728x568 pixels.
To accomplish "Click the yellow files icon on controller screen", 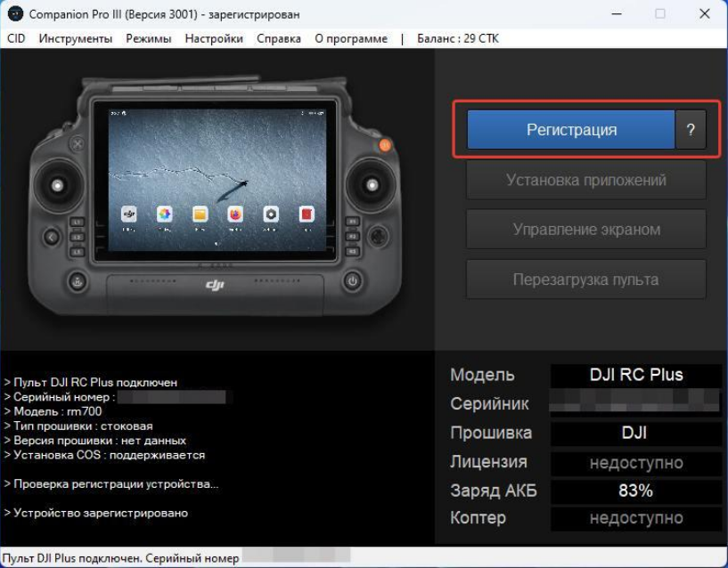I will tap(200, 214).
